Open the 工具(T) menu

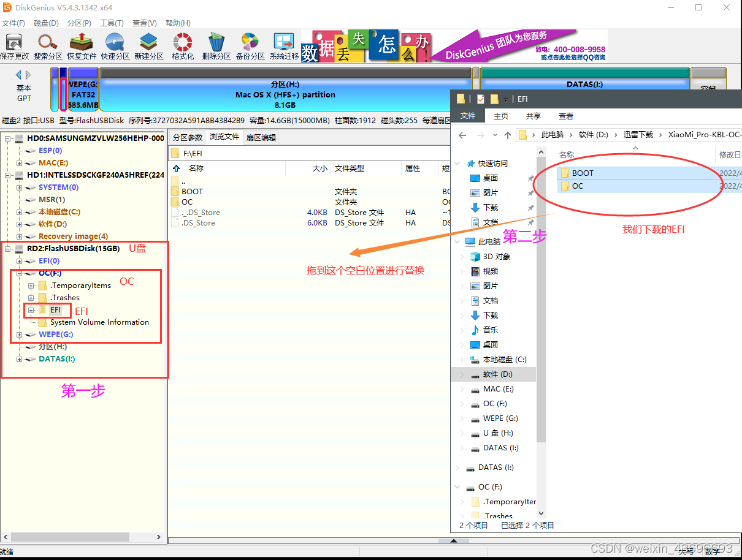click(x=112, y=23)
